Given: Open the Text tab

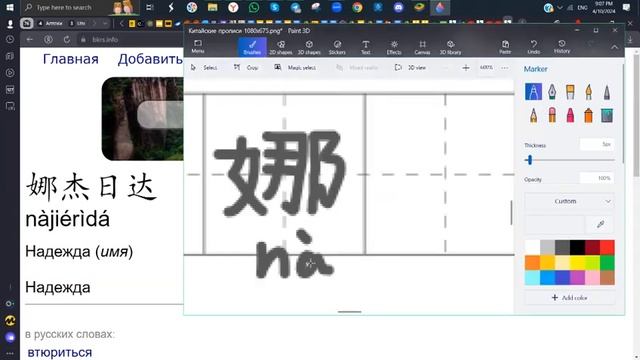Looking at the screenshot, I should (x=366, y=47).
